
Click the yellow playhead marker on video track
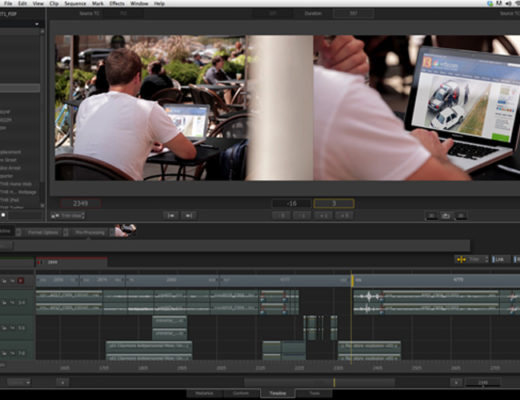pos(352,281)
